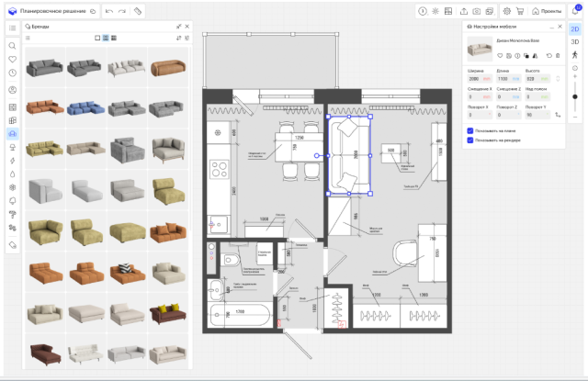Open the shopping cart icon
588x381 pixels.
click(520, 11)
